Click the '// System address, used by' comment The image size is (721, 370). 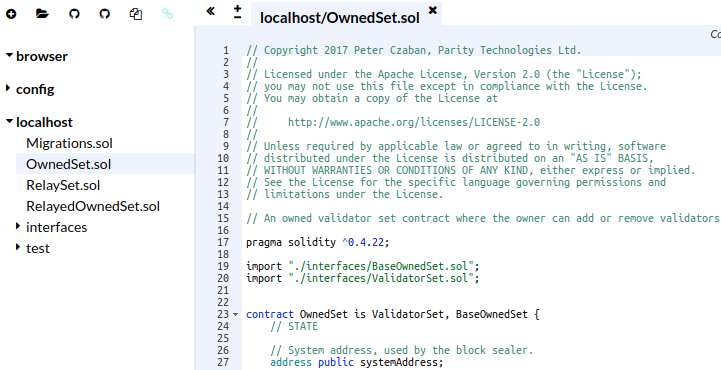click(x=401, y=350)
